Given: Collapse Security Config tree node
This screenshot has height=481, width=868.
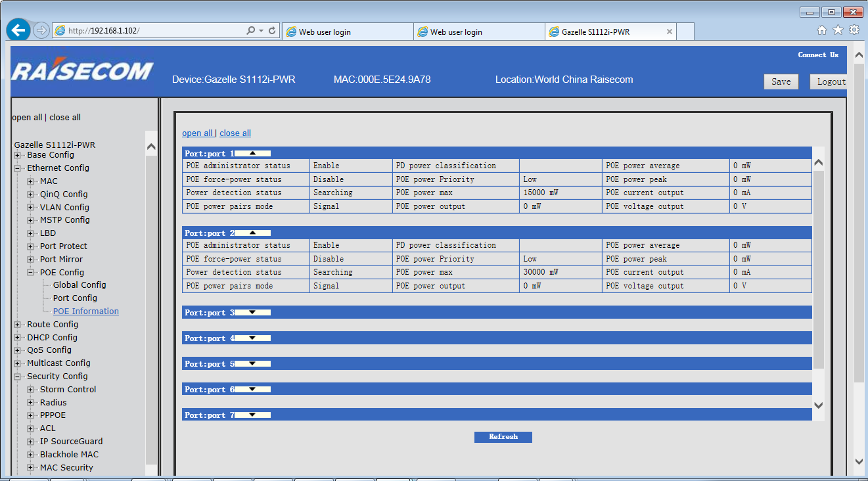Looking at the screenshot, I should [18, 377].
